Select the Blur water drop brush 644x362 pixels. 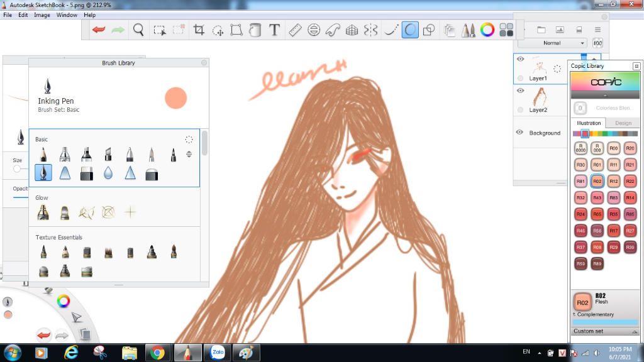click(x=108, y=173)
